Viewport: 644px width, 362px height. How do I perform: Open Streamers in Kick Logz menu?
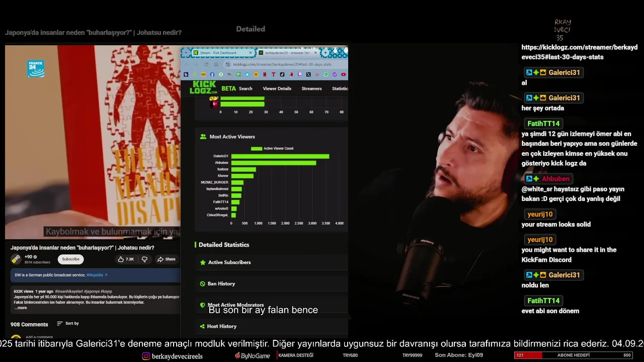[311, 88]
